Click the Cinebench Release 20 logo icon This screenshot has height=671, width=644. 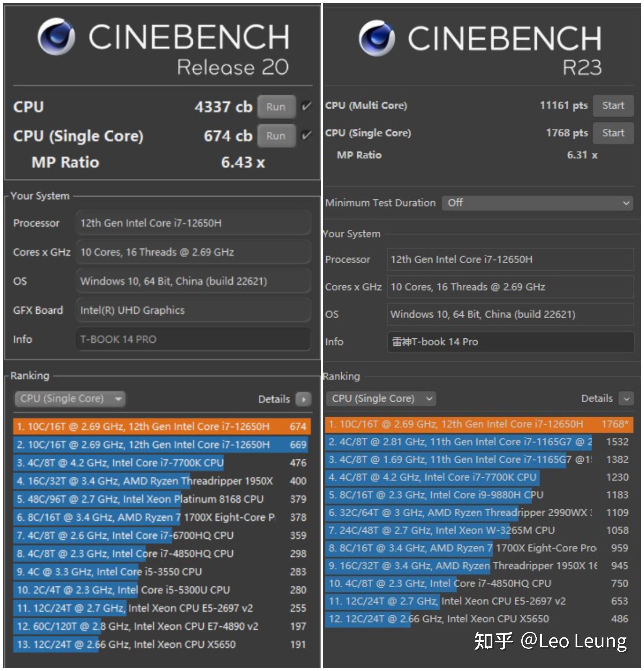pyautogui.click(x=56, y=37)
